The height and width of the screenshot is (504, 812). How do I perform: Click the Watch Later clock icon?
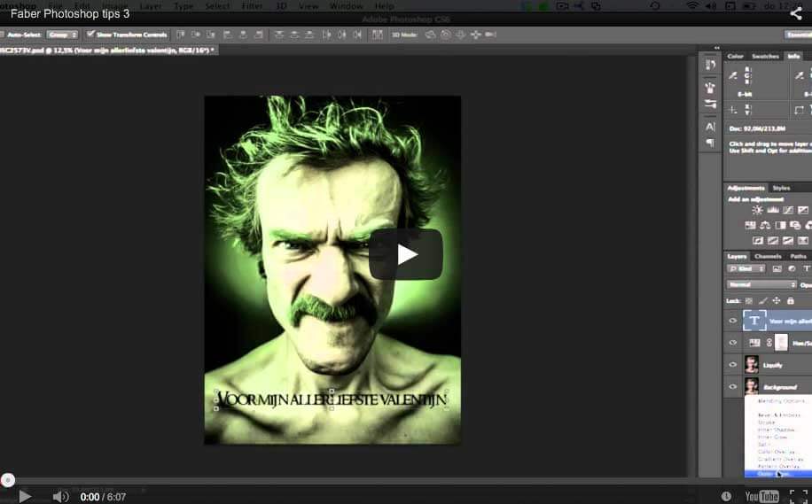point(726,496)
